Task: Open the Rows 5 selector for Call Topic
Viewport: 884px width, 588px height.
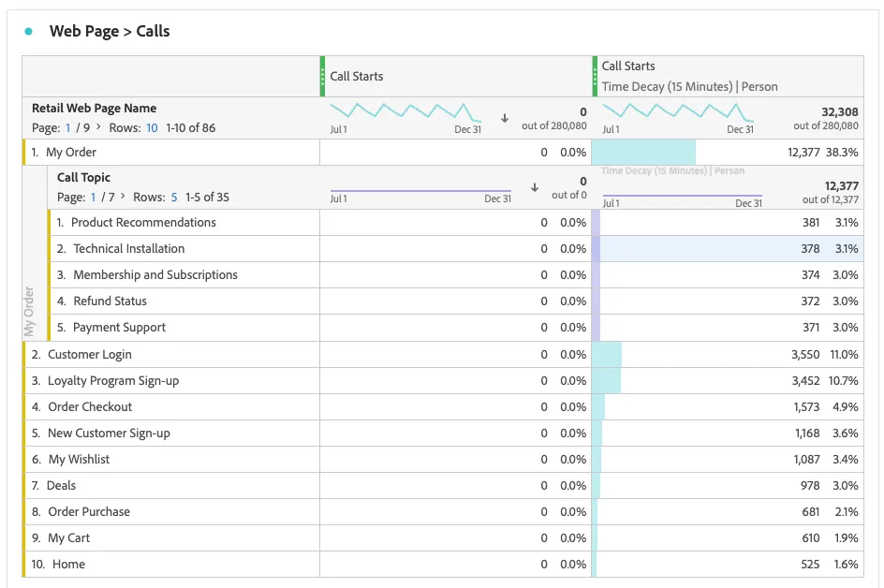Action: pyautogui.click(x=174, y=198)
